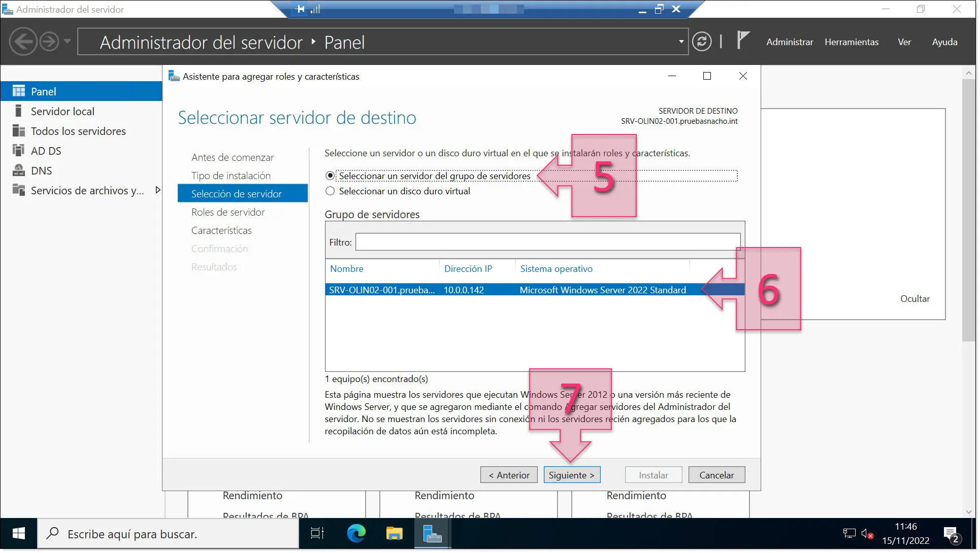Sort by Nombre column header
The height and width of the screenshot is (553, 980).
coord(347,269)
